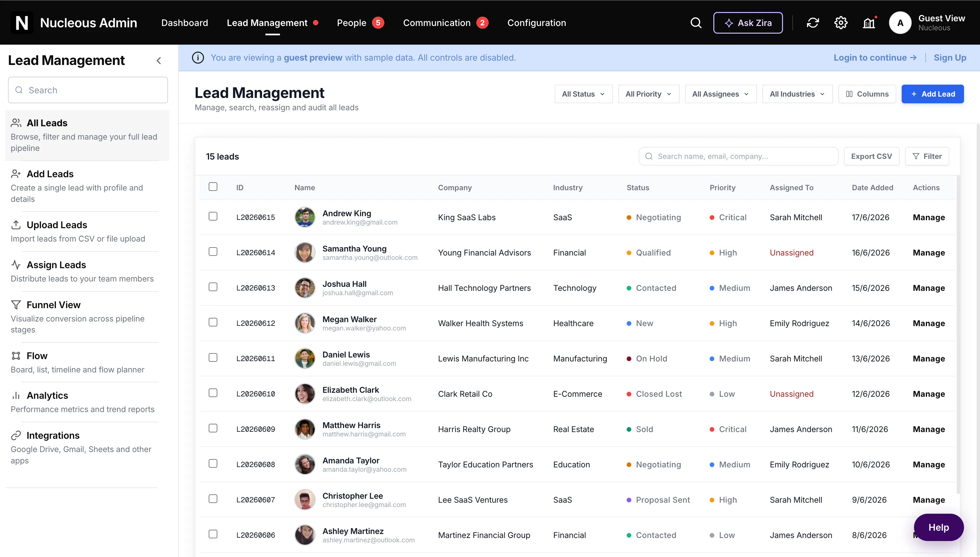Open the settings gear icon
Viewport: 980px width, 557px height.
point(841,23)
